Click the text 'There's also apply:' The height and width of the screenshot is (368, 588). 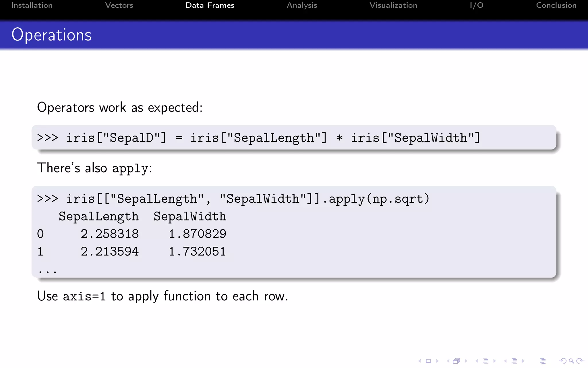pyautogui.click(x=94, y=168)
